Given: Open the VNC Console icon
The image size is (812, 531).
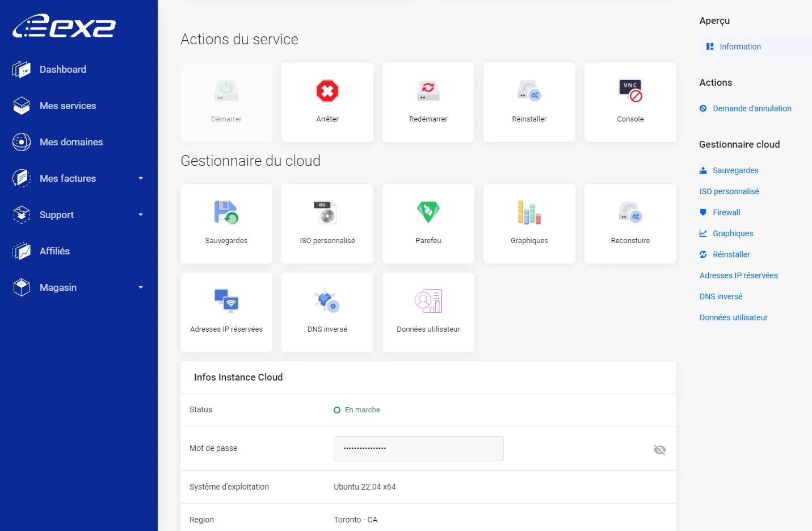Looking at the screenshot, I should point(630,91).
